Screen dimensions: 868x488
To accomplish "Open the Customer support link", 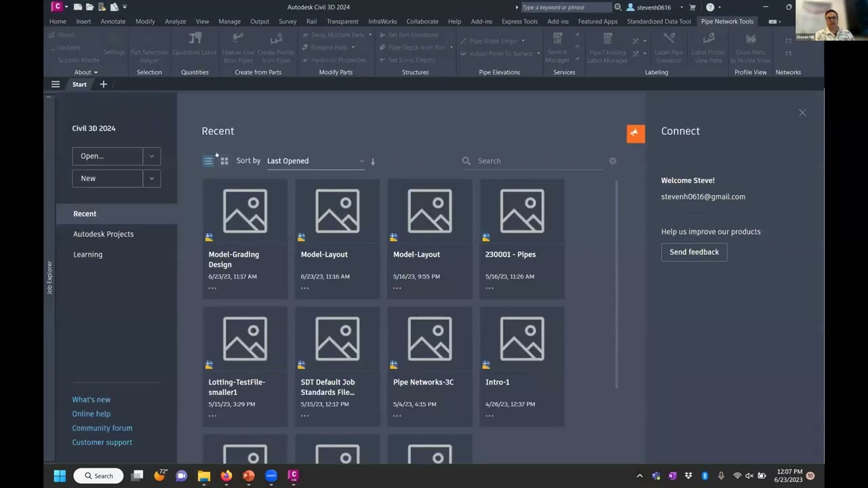I will coord(102,442).
